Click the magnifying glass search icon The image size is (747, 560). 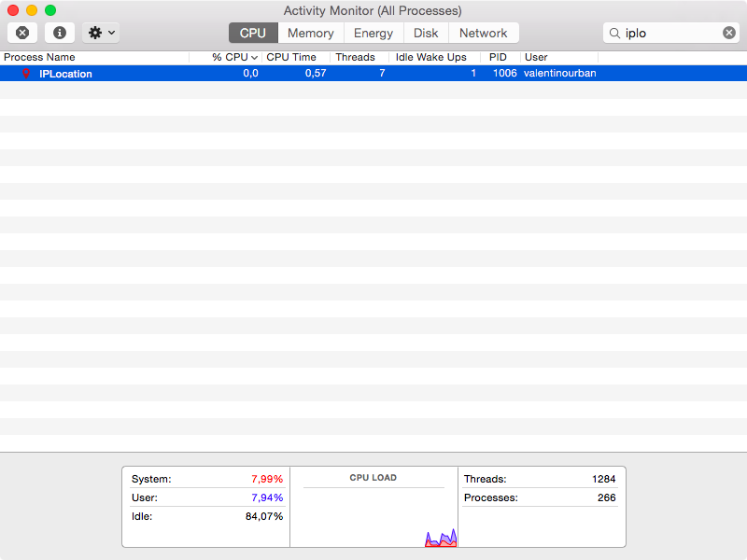pos(614,33)
